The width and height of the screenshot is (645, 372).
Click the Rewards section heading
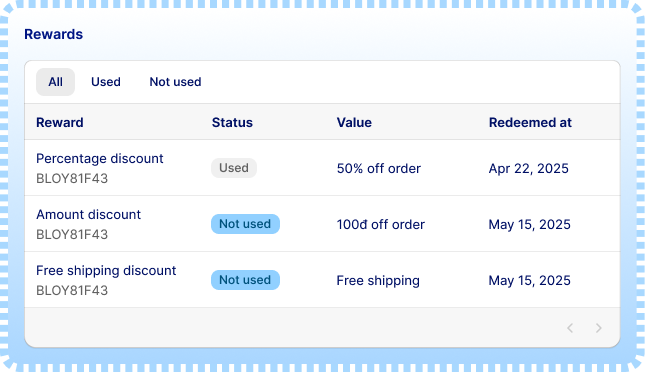tap(53, 34)
